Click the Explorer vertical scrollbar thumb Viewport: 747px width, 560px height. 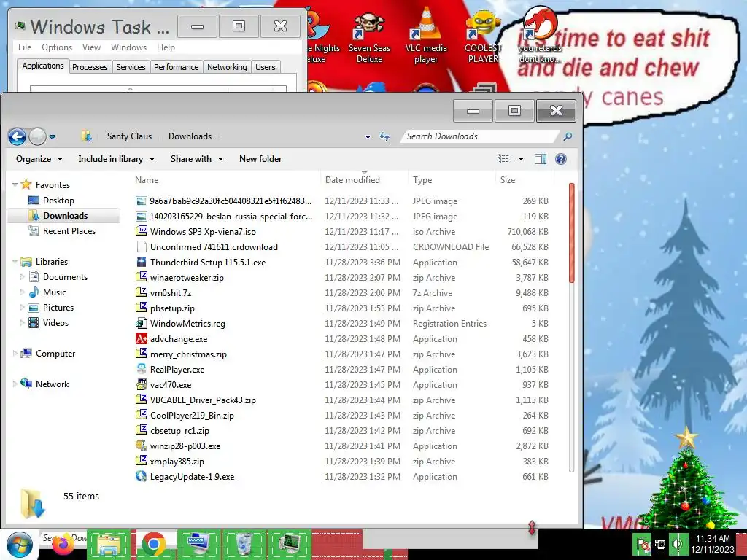coord(571,233)
